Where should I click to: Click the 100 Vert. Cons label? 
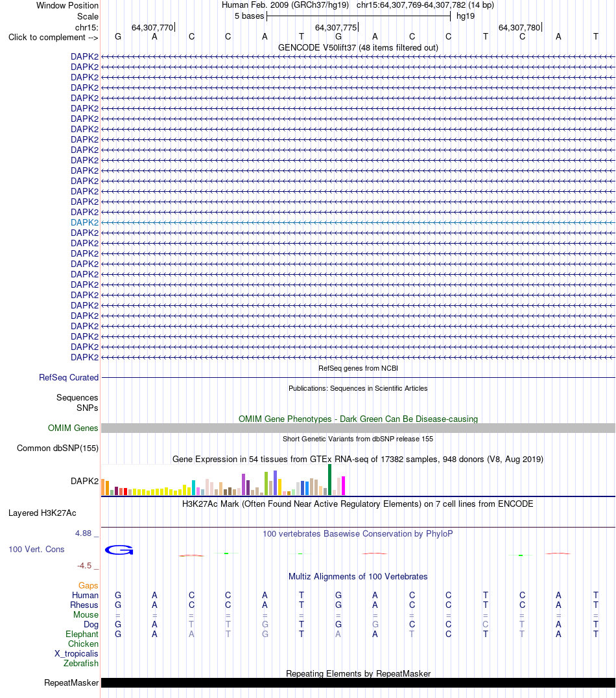36,550
